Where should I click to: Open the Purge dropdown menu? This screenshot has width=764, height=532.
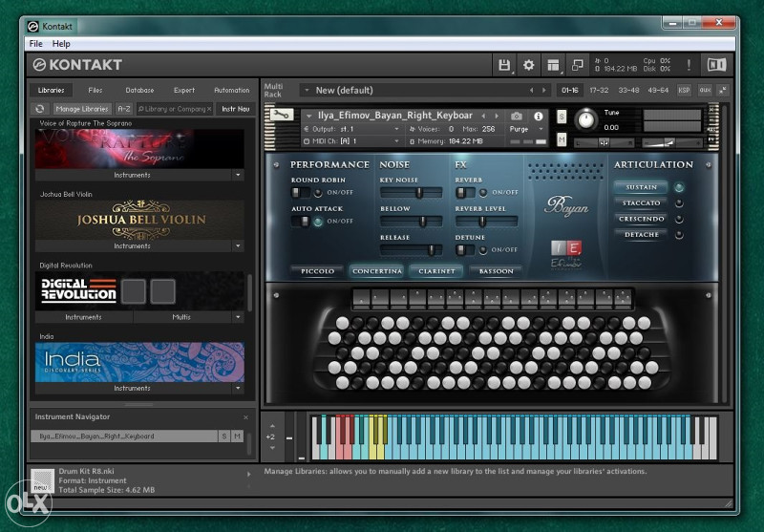click(527, 129)
